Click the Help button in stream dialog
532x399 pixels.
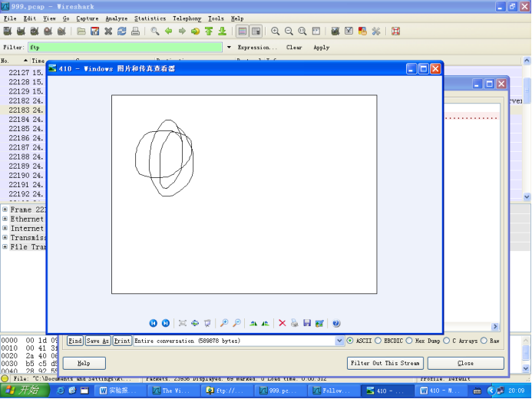coord(84,363)
